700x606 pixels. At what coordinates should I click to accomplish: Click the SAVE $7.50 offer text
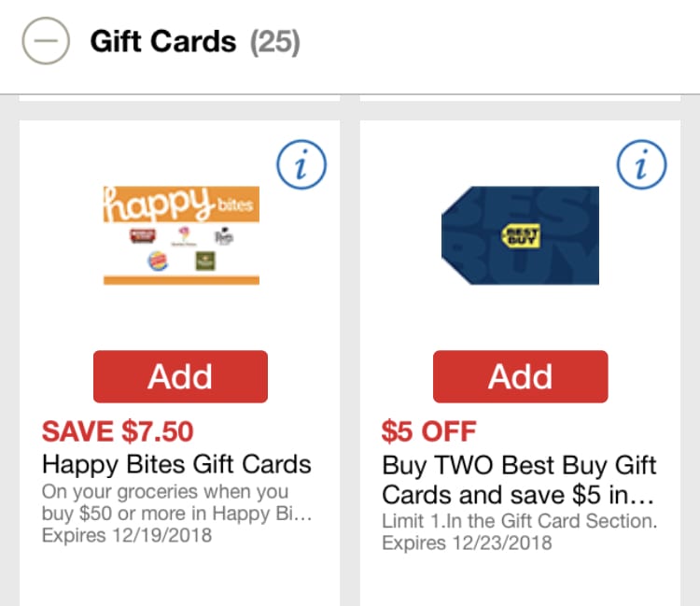coord(118,431)
